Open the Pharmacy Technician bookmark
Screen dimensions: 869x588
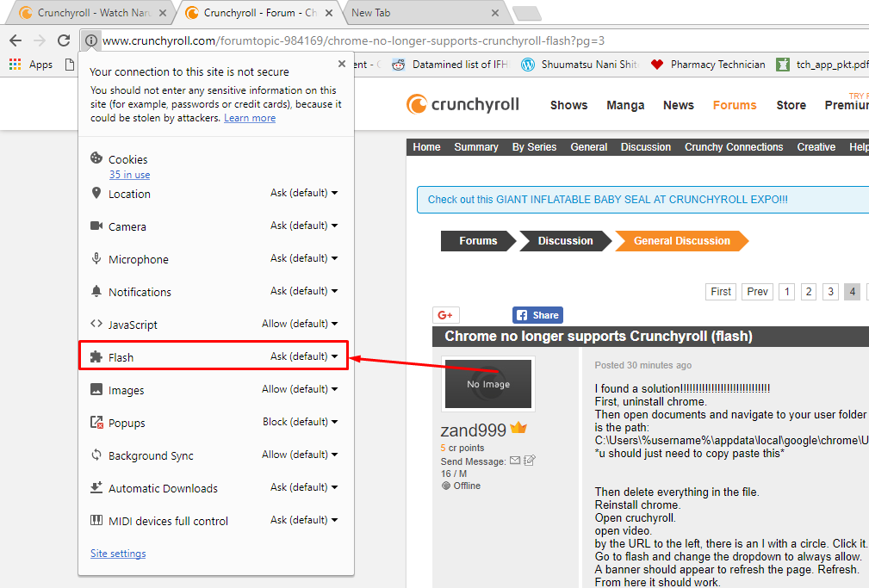pyautogui.click(x=708, y=65)
